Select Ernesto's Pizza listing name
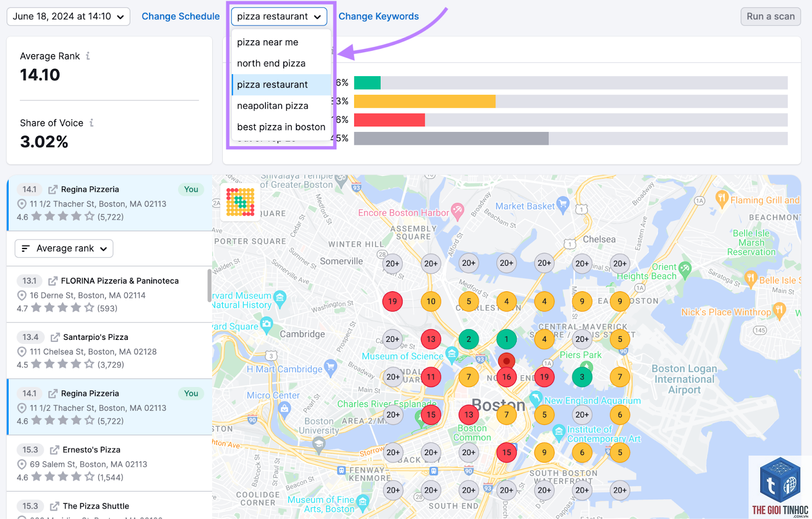 [91, 449]
